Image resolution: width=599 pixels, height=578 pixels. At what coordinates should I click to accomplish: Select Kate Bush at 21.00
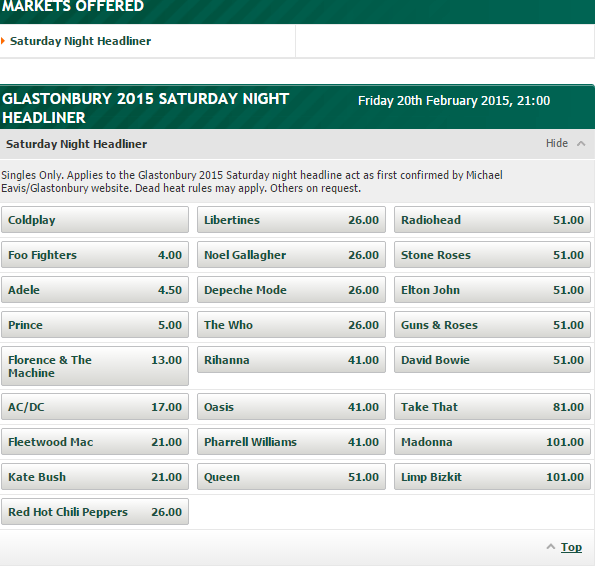pyautogui.click(x=95, y=477)
